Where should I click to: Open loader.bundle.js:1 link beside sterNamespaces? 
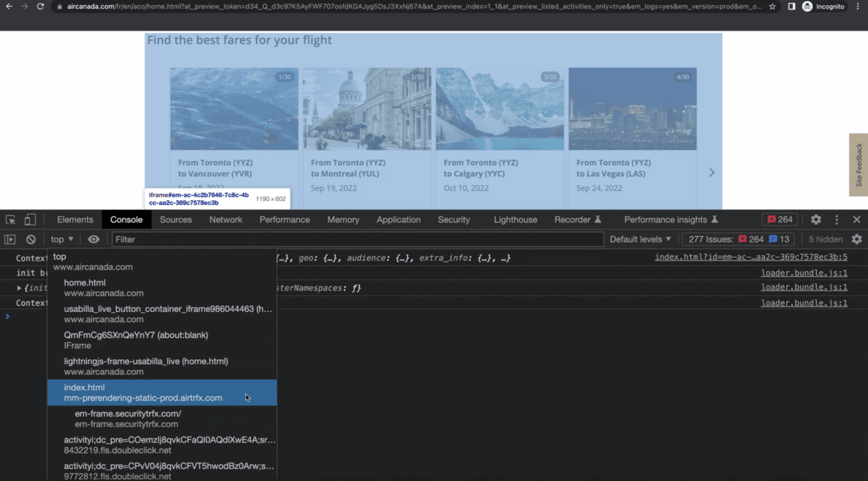click(x=804, y=287)
